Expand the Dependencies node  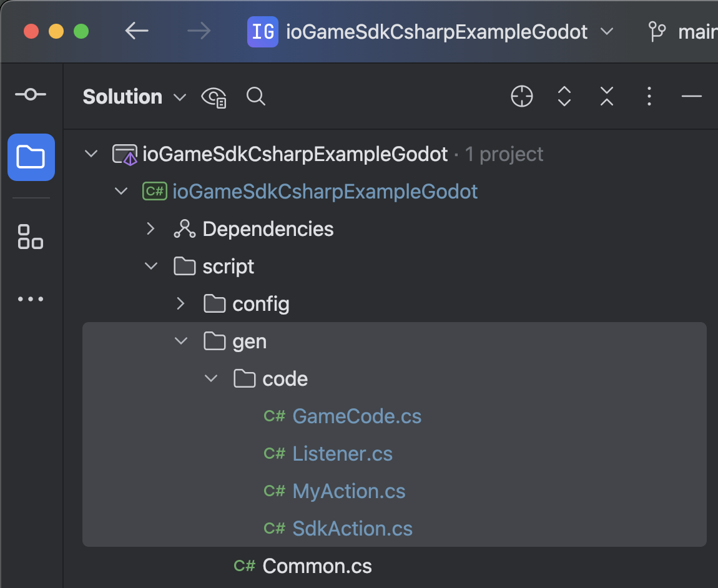pyautogui.click(x=150, y=228)
